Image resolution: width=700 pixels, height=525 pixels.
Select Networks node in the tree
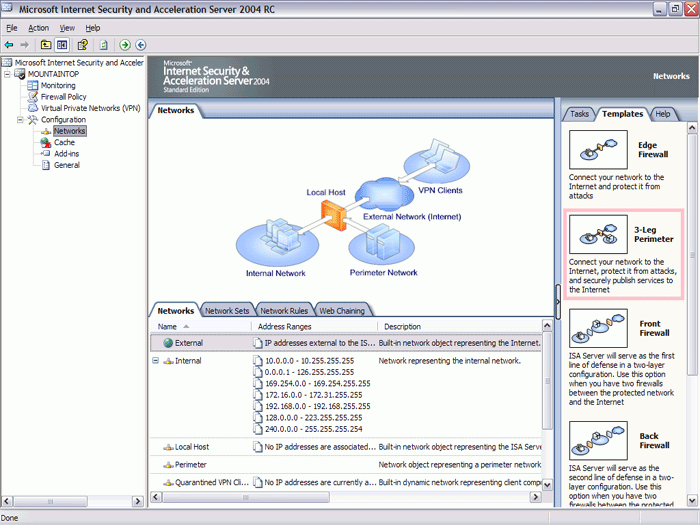[70, 131]
